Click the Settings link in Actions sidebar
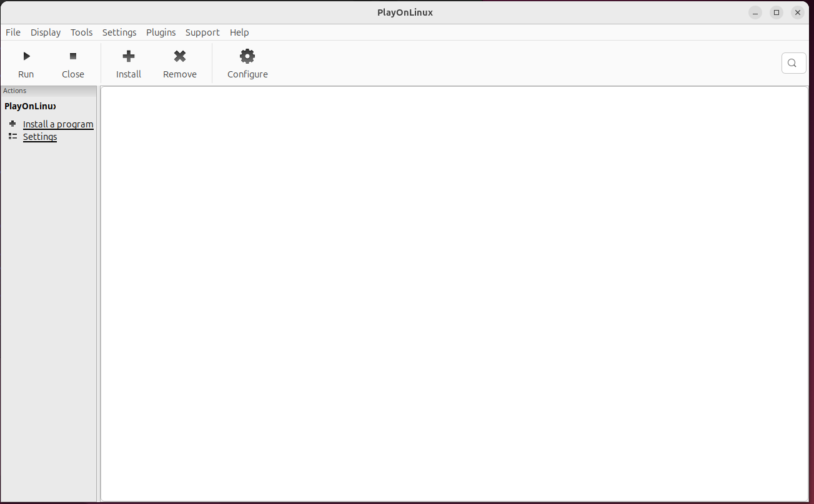Viewport: 814px width, 504px height. click(40, 137)
